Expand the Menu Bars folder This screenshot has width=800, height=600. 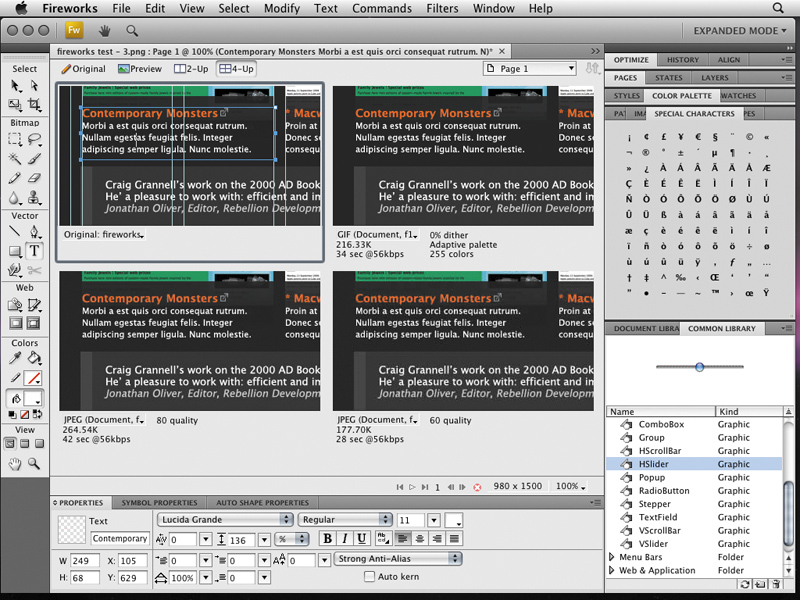pyautogui.click(x=612, y=557)
